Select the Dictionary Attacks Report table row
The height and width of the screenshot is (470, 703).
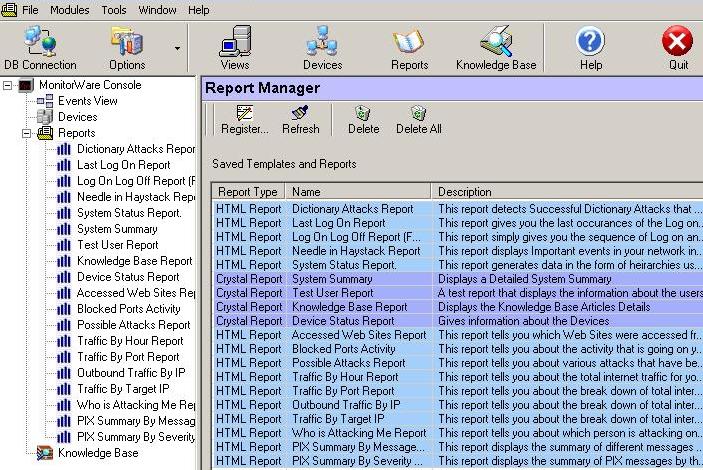[458, 209]
